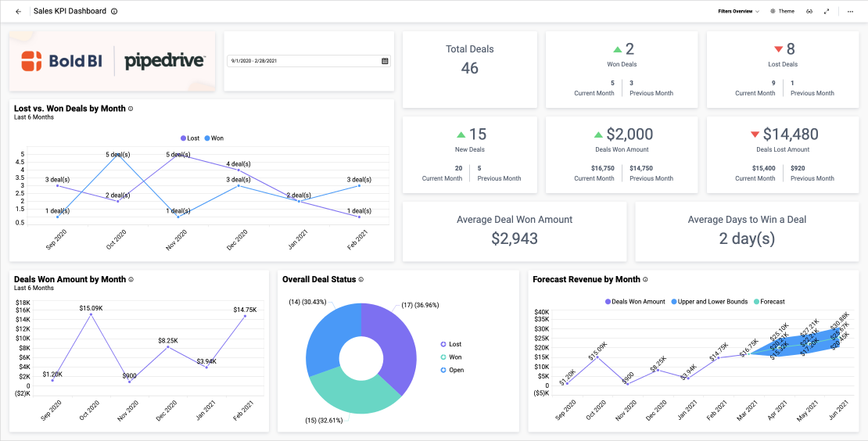The width and height of the screenshot is (868, 441).
Task: Toggle Lost series in line chart legend
Action: click(190, 138)
